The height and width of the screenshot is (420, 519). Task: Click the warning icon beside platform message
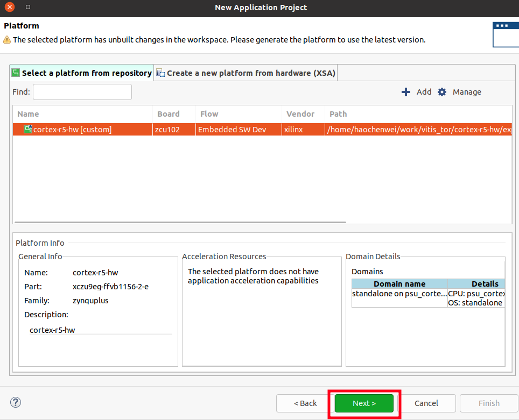click(7, 40)
